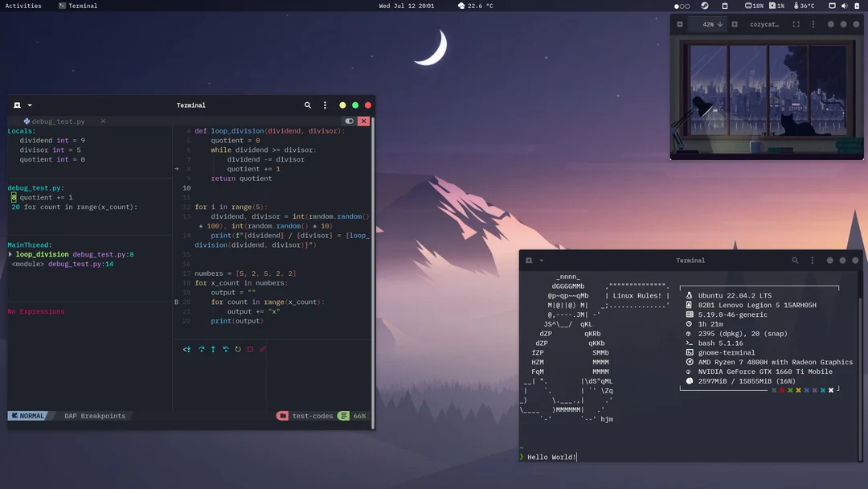Click the Step Into debug icon
Screen dimensions: 868x489
[x=187, y=349]
